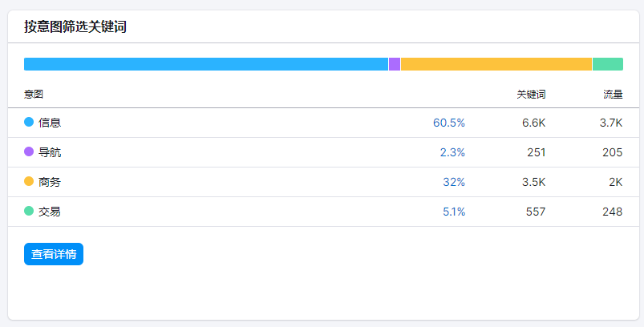Viewport: 644px width, 327px height.
Task: Click the blue 信息 legend dot
Action: (29, 123)
